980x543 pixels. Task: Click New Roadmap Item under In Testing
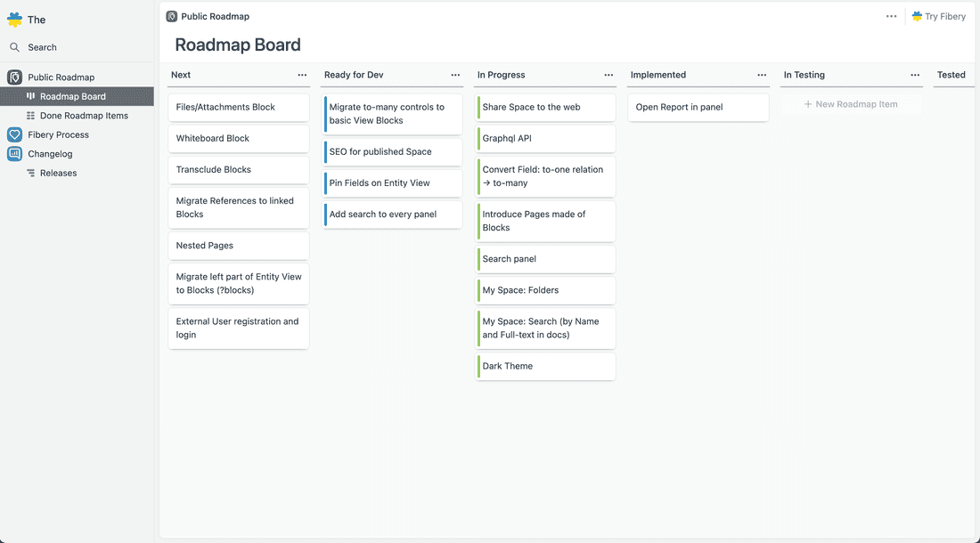[x=850, y=105]
